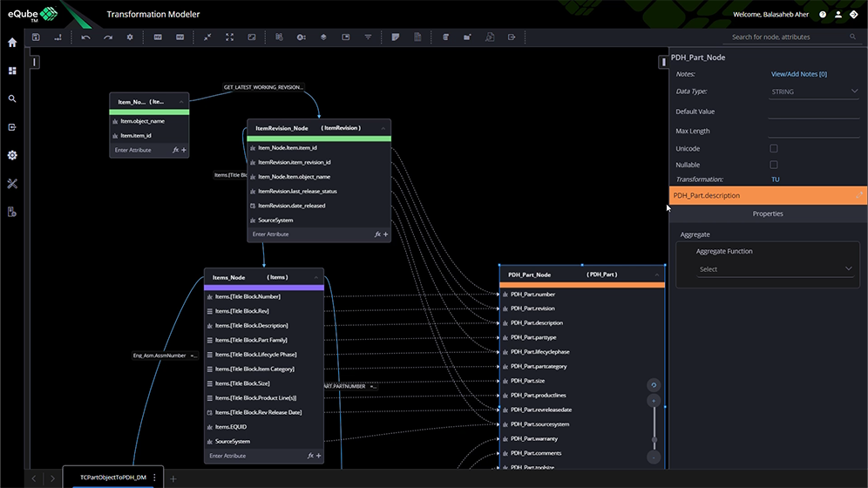The height and width of the screenshot is (488, 868).
Task: Select the TCPartObjectToPDH_DM tab
Action: tap(112, 478)
